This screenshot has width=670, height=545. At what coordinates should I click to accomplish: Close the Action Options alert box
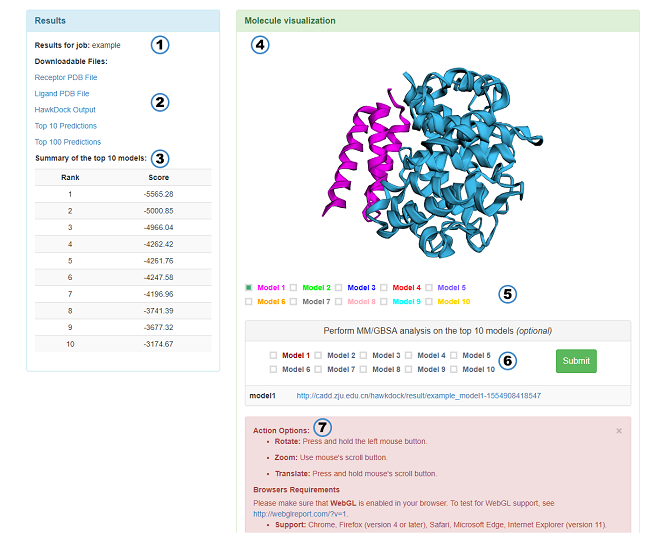pos(618,431)
